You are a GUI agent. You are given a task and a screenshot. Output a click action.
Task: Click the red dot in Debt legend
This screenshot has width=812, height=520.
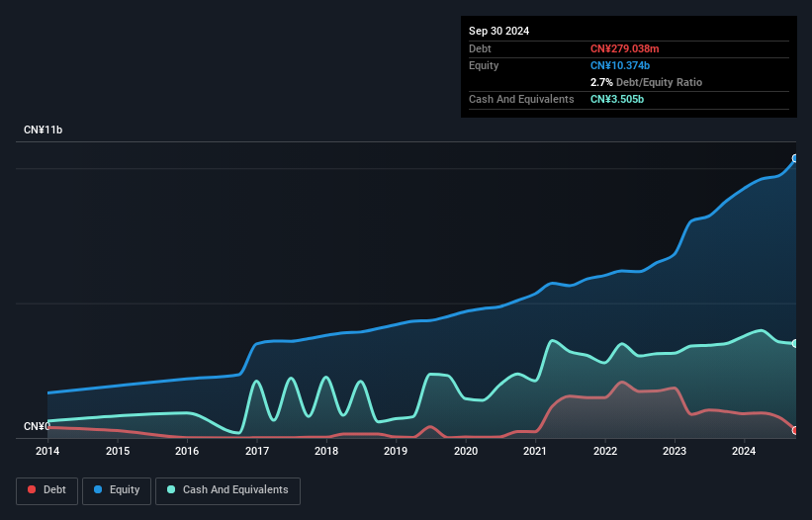pyautogui.click(x=33, y=489)
